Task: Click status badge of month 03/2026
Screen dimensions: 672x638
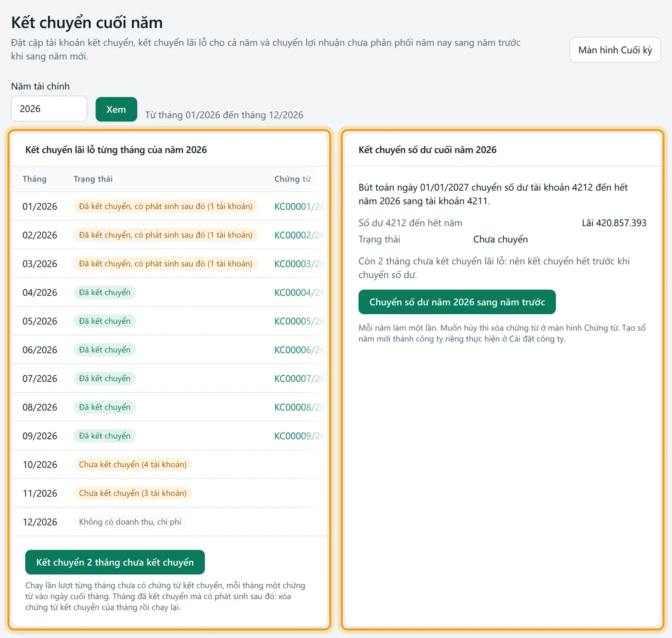Action: [x=166, y=263]
